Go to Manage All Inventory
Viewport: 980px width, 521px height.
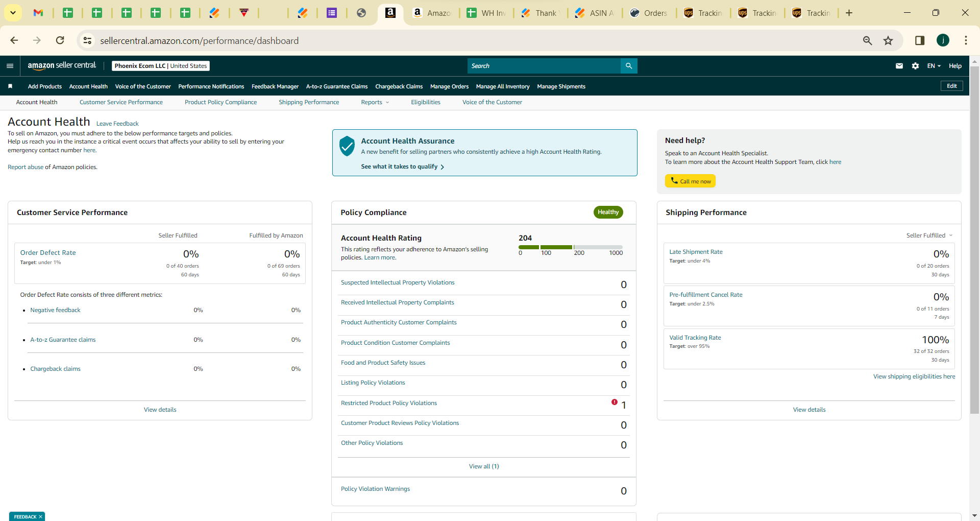click(x=503, y=86)
